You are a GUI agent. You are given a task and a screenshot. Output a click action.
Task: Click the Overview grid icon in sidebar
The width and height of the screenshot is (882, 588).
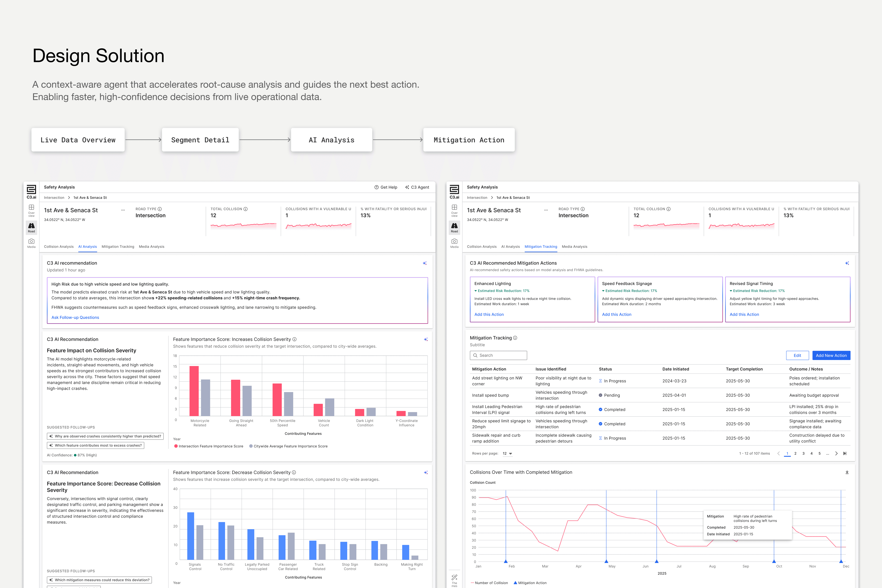pyautogui.click(x=31, y=207)
